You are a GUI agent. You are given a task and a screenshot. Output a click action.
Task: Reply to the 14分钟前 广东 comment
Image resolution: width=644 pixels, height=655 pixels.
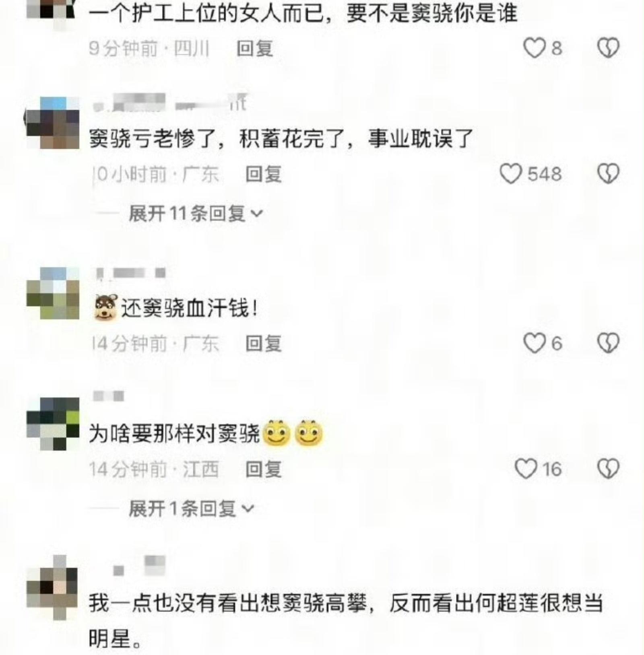264,344
